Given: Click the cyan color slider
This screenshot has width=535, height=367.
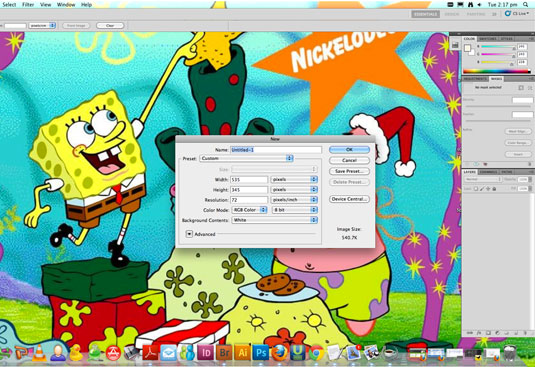Looking at the screenshot, I should [497, 46].
